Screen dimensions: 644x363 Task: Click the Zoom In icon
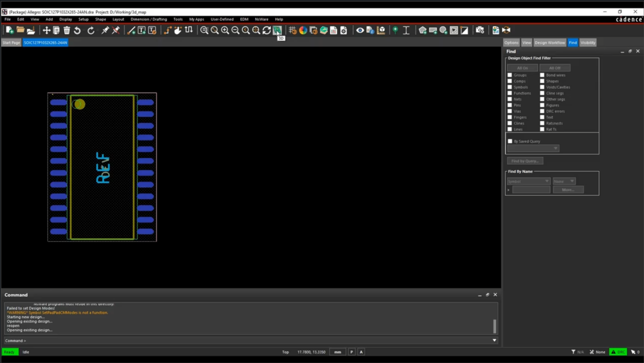(225, 30)
